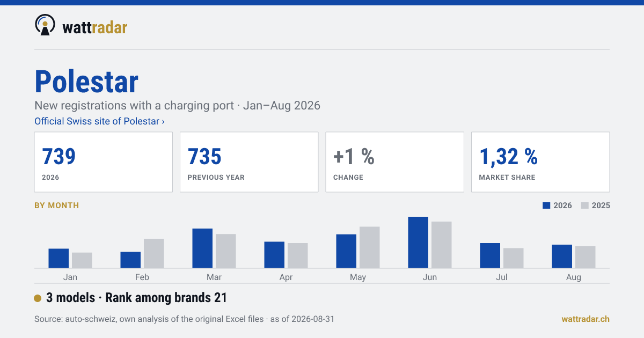The height and width of the screenshot is (338, 644).
Task: Click the wattradar.ch link in footer
Action: [586, 319]
